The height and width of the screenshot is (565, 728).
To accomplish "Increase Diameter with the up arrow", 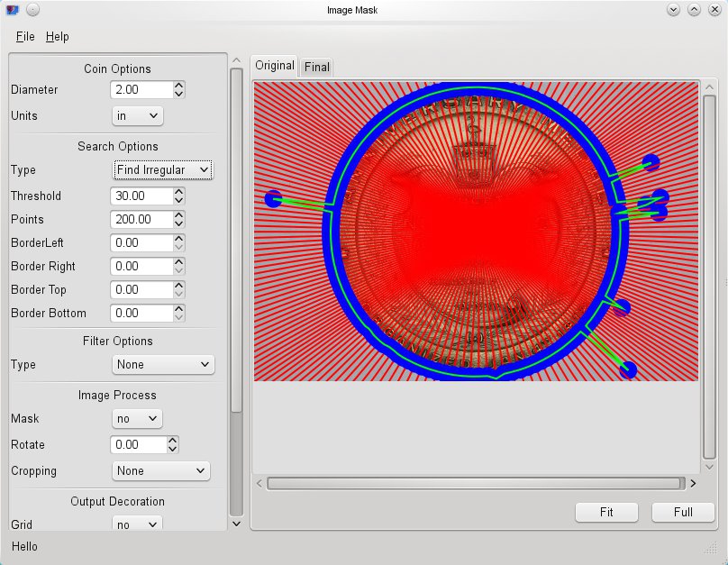I will tap(179, 86).
